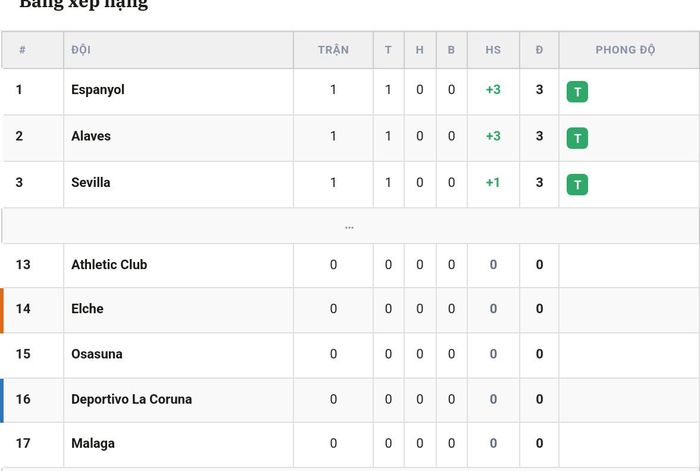Select Elche in the standings
Viewport: 700px width, 471px height.
point(87,308)
